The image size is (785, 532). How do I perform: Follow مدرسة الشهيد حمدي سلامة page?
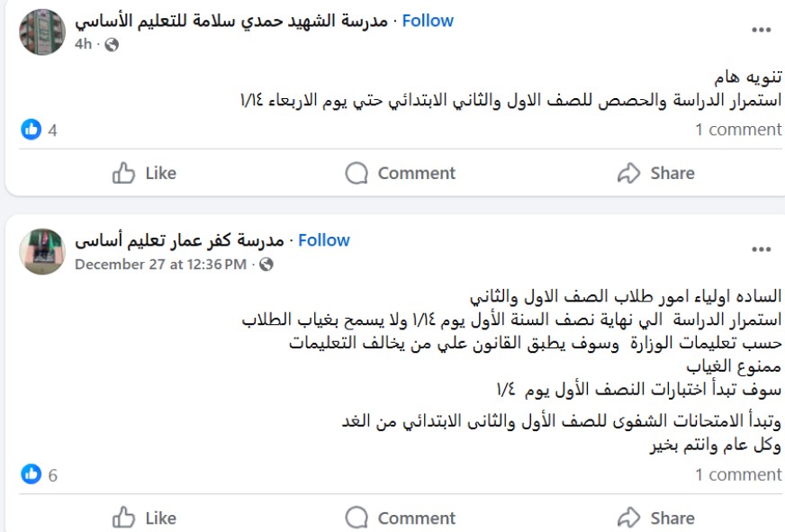pos(428,21)
